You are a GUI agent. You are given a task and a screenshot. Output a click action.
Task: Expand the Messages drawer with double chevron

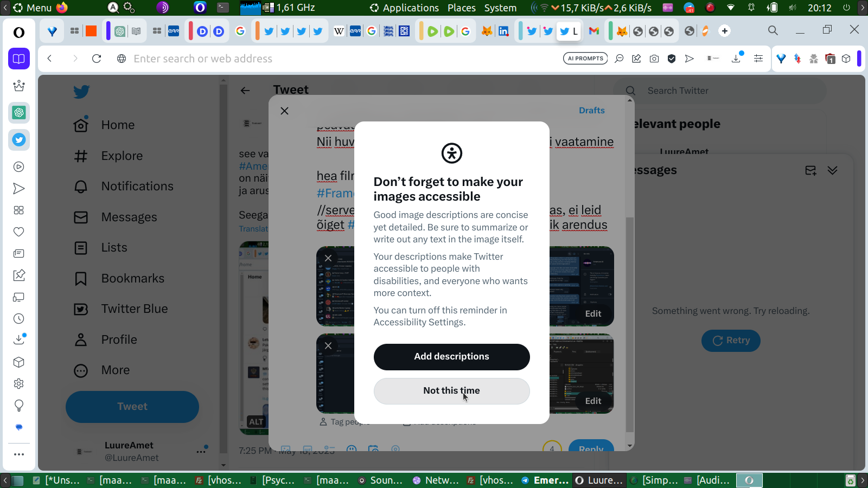tap(833, 170)
